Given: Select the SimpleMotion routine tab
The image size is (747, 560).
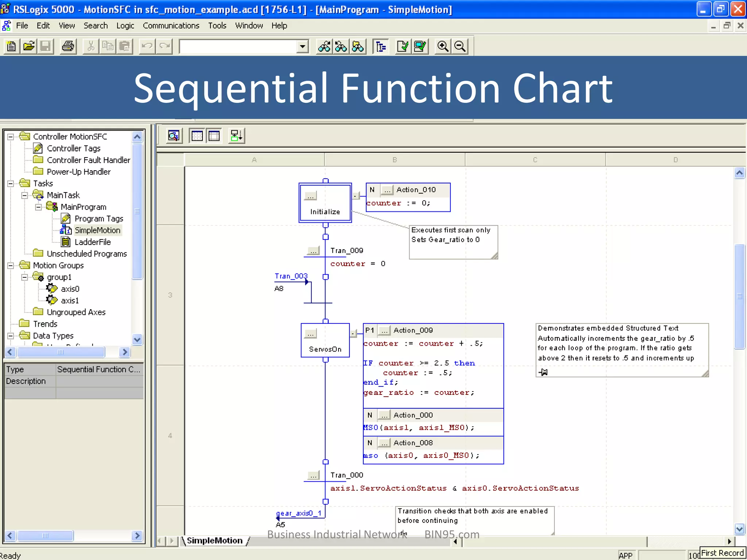Looking at the screenshot, I should [214, 541].
